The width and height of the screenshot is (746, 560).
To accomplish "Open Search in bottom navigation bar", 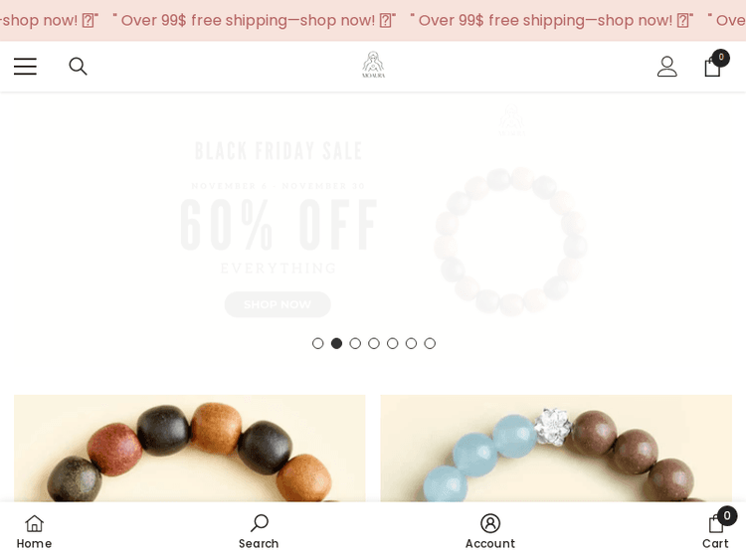I will coord(259,532).
